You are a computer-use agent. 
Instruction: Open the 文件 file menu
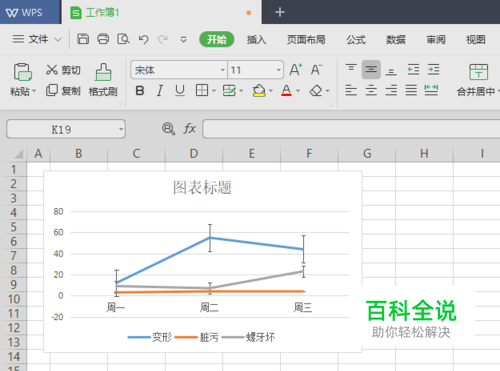[x=37, y=39]
